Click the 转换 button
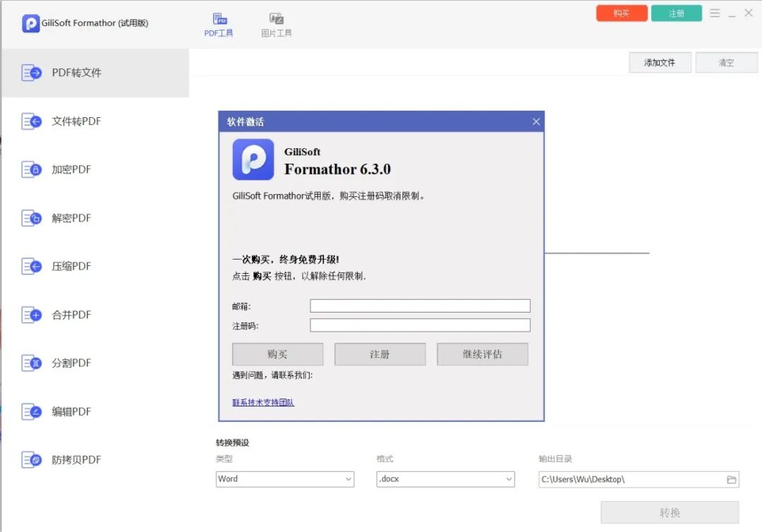762x532 pixels. [670, 512]
